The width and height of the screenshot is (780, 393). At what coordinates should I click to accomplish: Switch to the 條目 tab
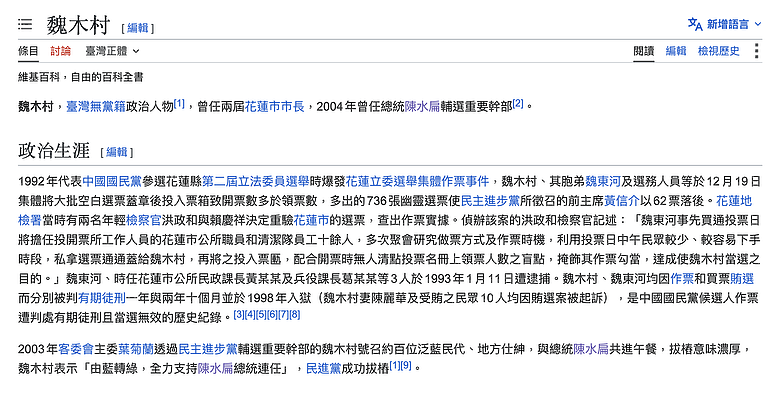28,51
